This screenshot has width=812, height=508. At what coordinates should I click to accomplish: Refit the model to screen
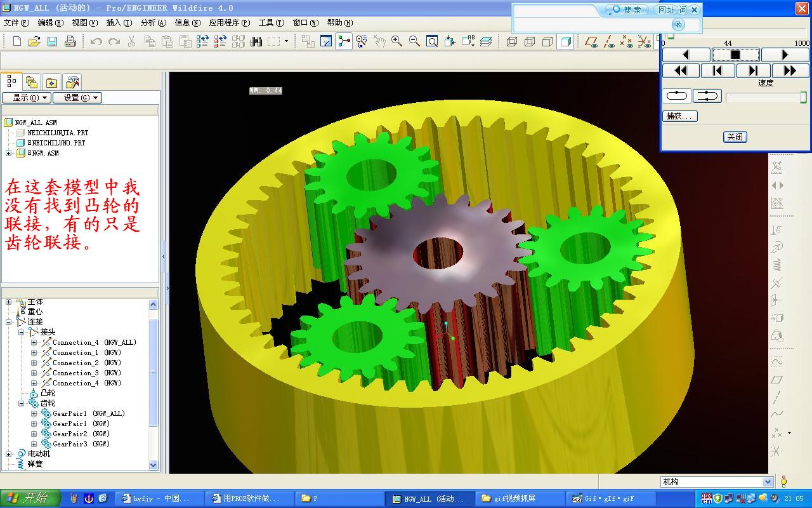(432, 41)
